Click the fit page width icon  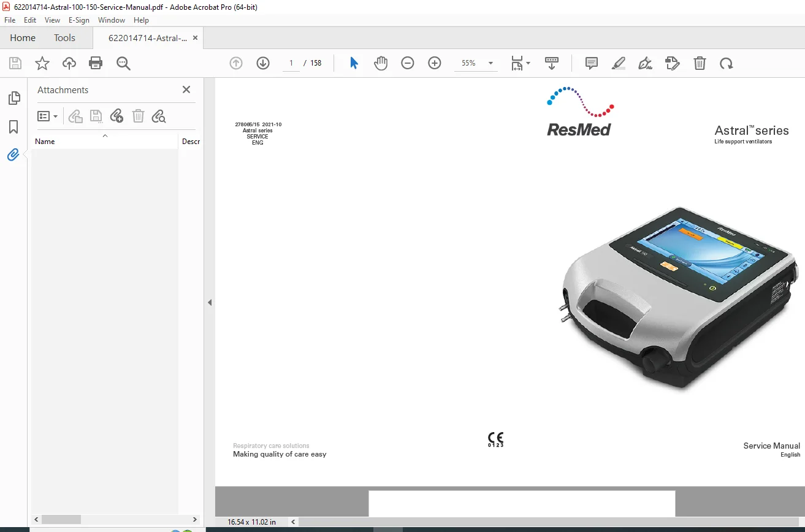(517, 63)
